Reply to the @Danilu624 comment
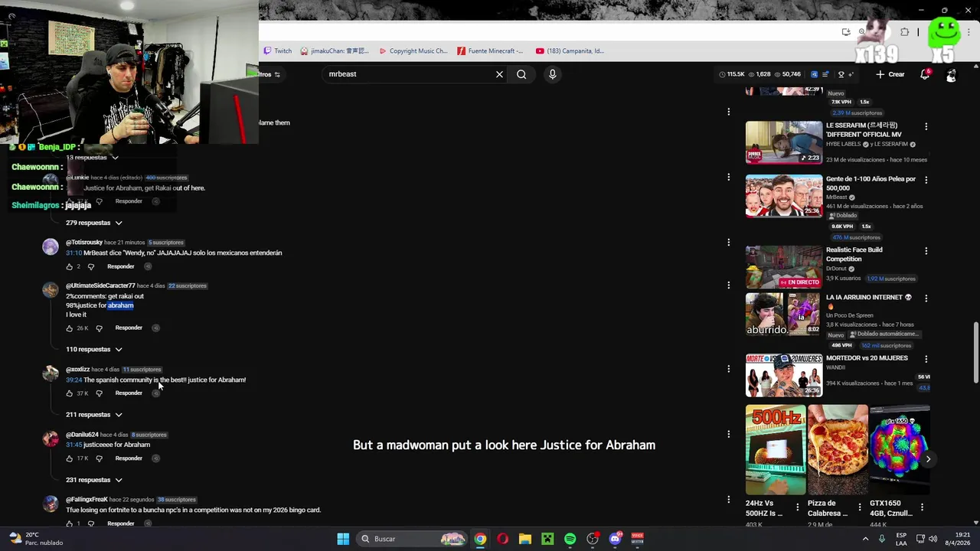The width and height of the screenshot is (980, 551). (x=129, y=458)
